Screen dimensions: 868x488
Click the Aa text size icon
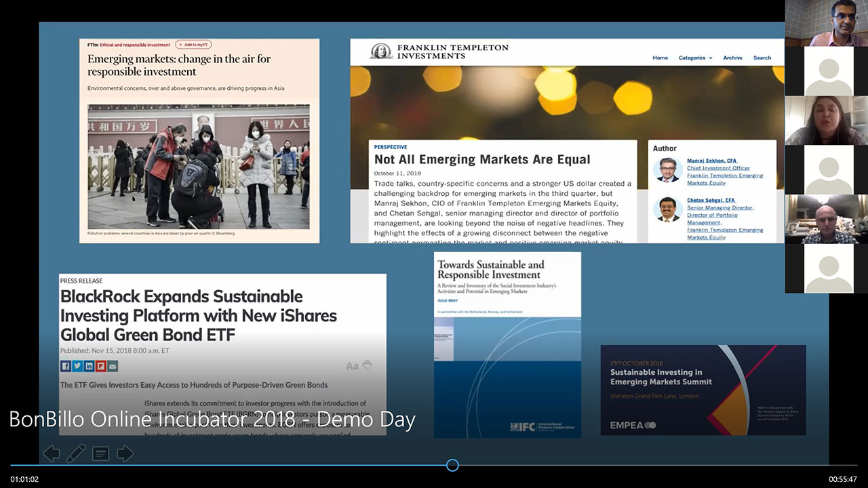pyautogui.click(x=352, y=366)
